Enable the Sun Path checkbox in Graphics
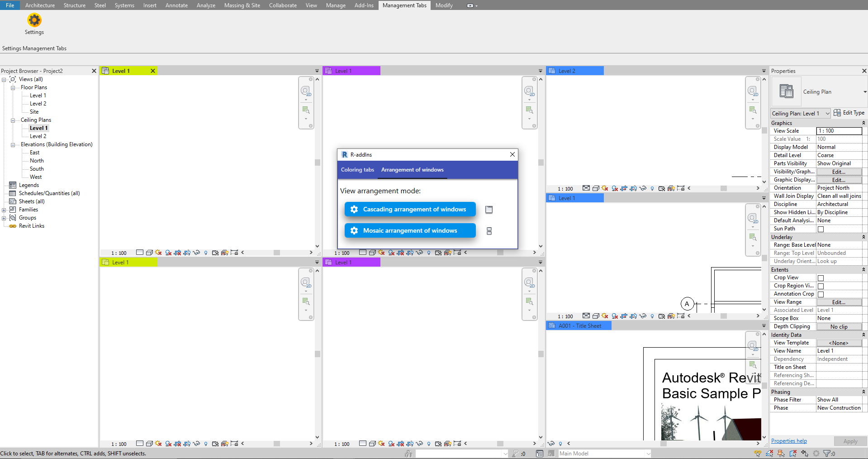 click(821, 229)
